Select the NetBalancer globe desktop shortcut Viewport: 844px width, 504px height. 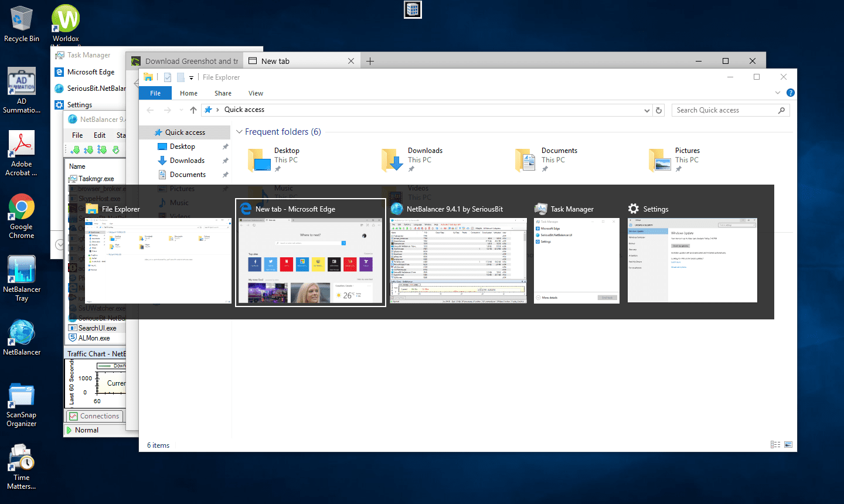point(22,338)
